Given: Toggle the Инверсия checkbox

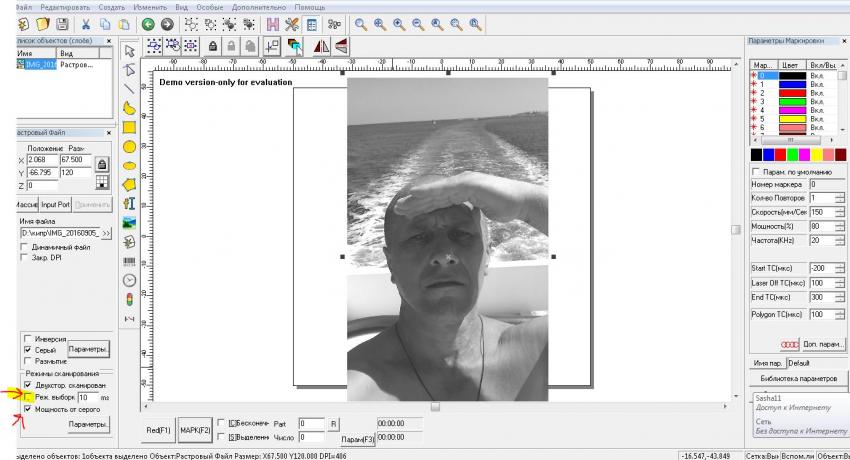Looking at the screenshot, I should pos(26,339).
